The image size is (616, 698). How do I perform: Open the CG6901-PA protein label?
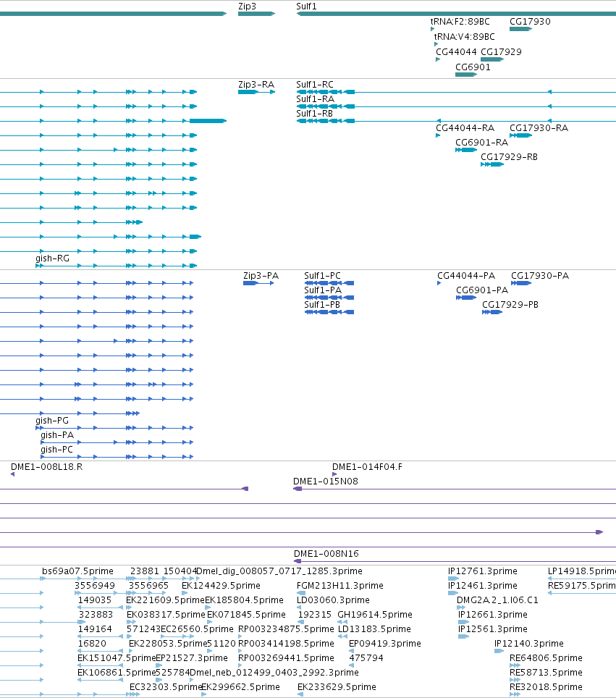click(482, 290)
